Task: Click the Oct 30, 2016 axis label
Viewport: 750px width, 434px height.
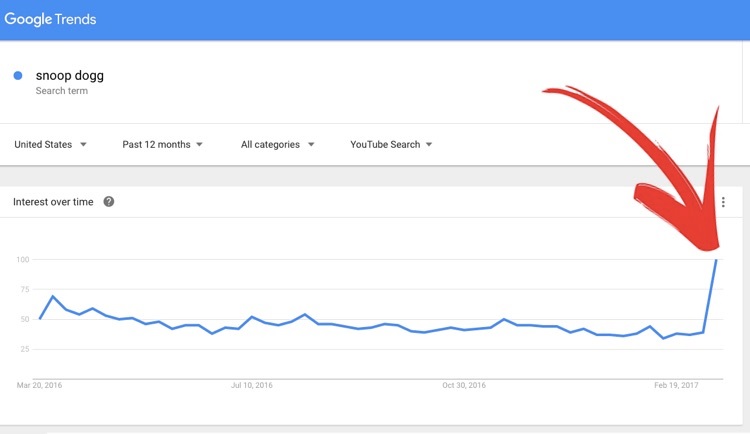Action: 463,385
